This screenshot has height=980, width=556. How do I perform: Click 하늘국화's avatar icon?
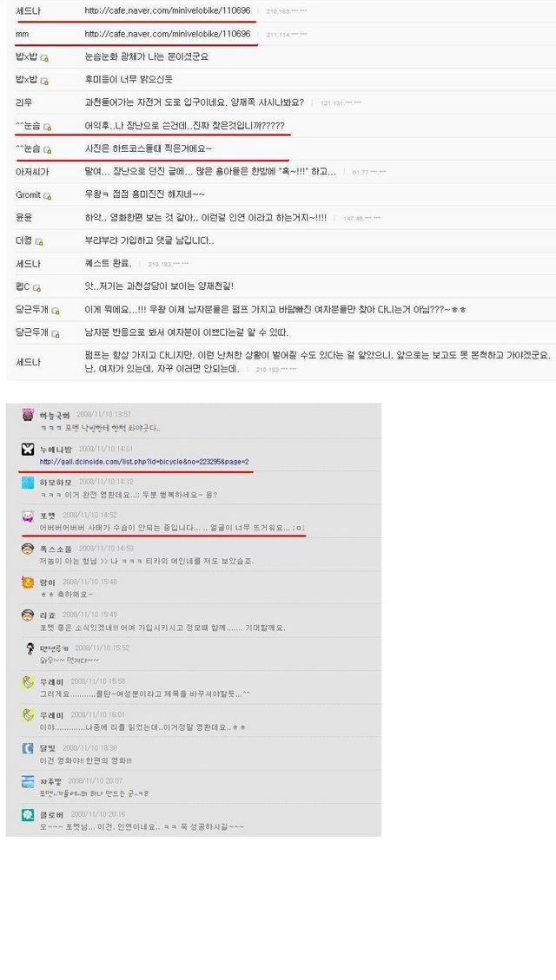coord(28,415)
